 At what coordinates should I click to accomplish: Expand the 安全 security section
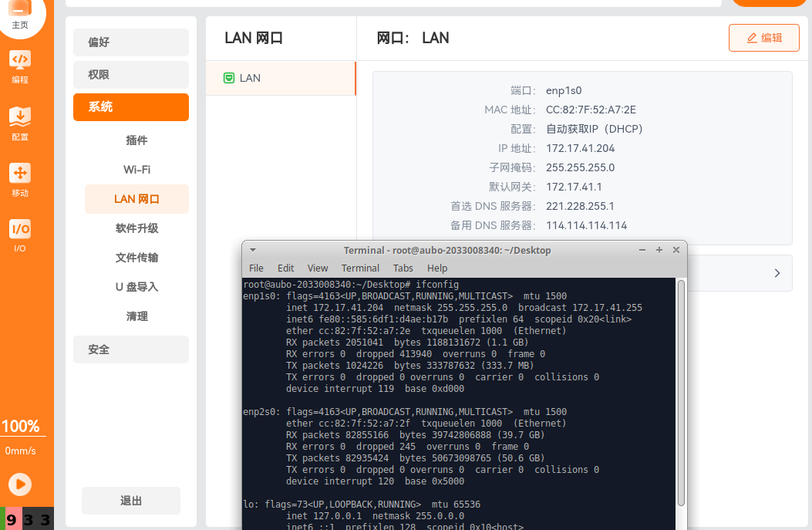pos(131,349)
